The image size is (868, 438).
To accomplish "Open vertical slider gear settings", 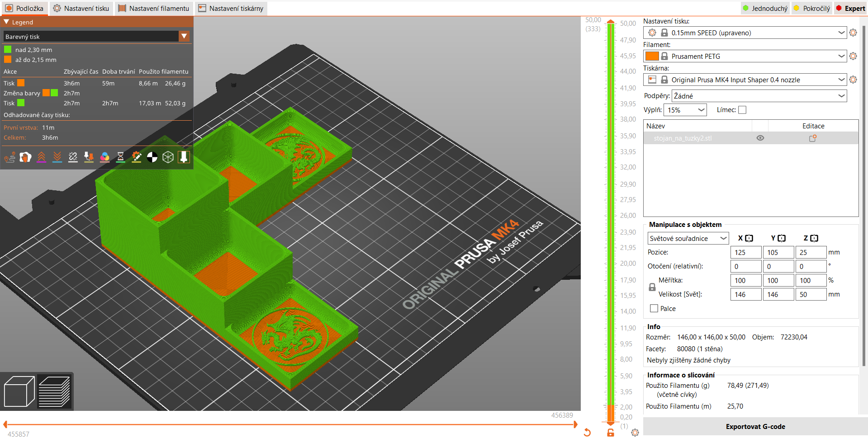I will point(635,433).
